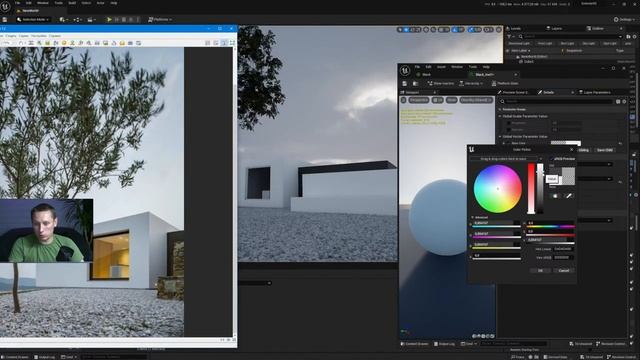This screenshot has width=640, height=360.
Task: Switch to the Preview Scene tab
Action: [x=514, y=92]
